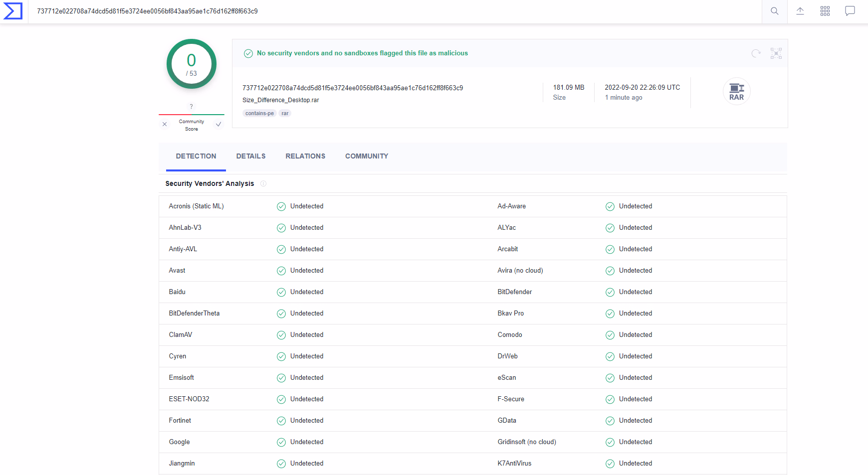868x475 pixels.
Task: Click the check icon for Avast result
Action: click(x=281, y=271)
